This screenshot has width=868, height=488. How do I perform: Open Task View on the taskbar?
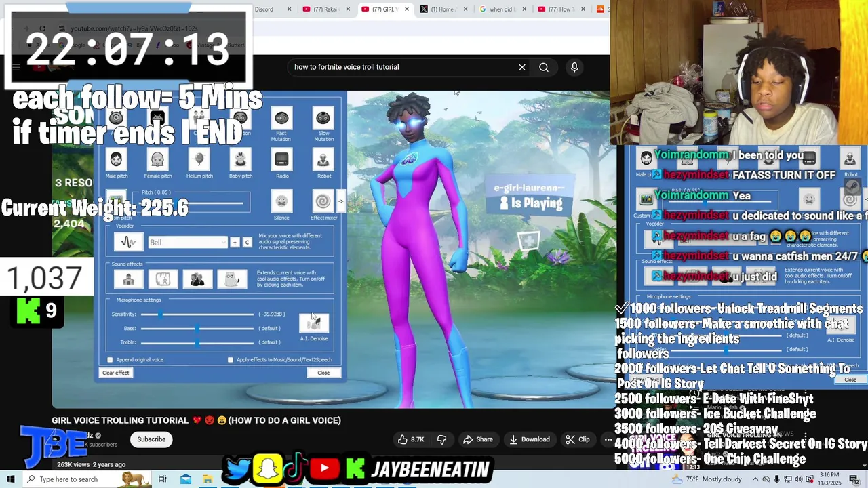tap(163, 479)
